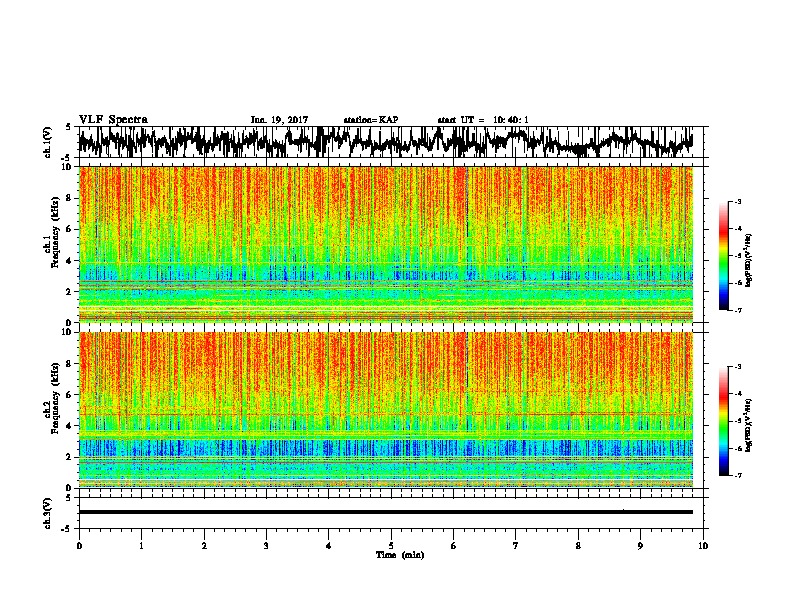Click the ch.3(V) flat black trace
Viewport: 792px width, 612px height.
click(386, 512)
